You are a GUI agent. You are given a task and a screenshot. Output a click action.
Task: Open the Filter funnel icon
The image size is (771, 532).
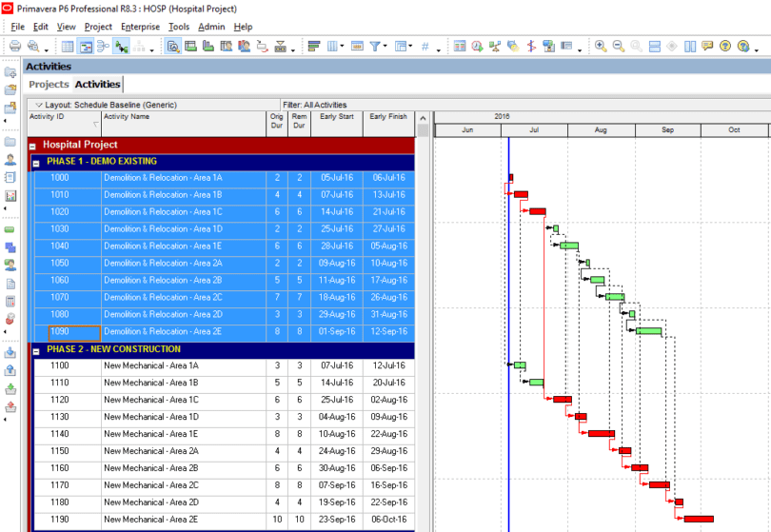click(x=376, y=46)
